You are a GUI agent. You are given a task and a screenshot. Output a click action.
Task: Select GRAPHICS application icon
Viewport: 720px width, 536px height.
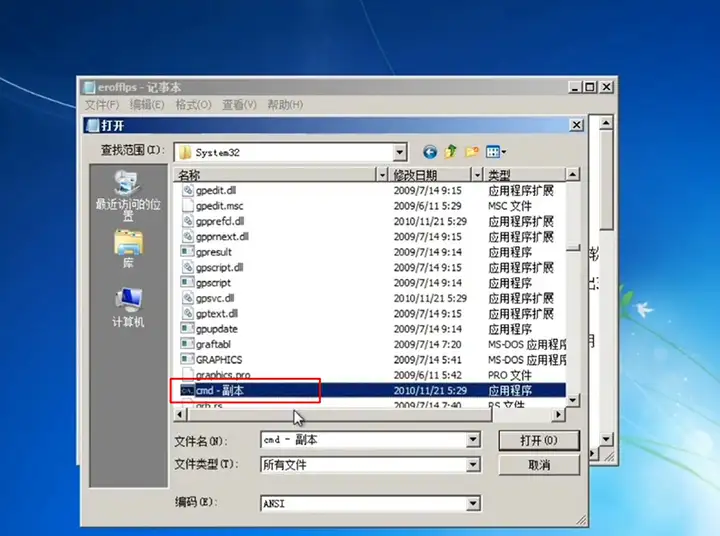(x=187, y=360)
